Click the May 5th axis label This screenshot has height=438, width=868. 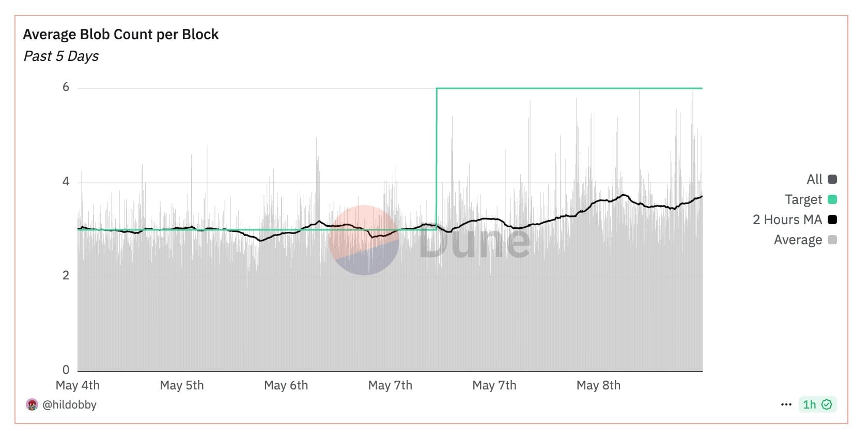(x=182, y=385)
